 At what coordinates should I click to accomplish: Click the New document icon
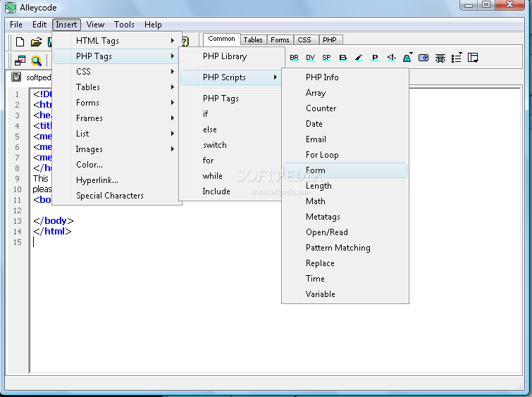click(20, 42)
